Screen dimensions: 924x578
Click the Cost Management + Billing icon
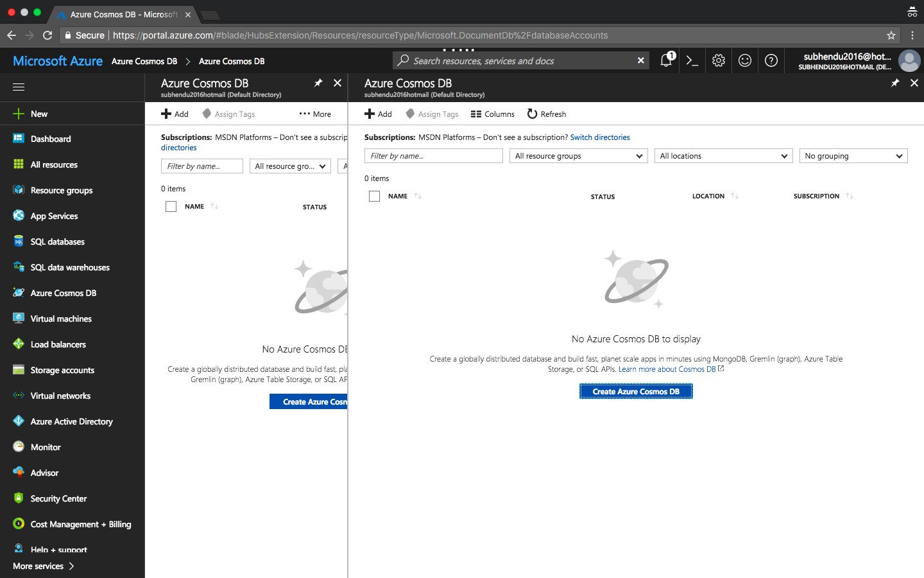click(x=19, y=524)
